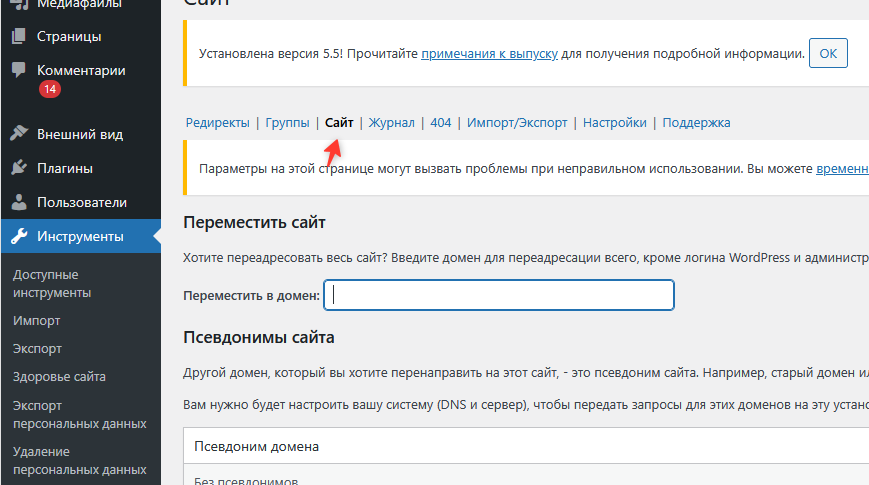Open Доступные инструменты submenu item
Screen dimensions: 869x485
pyautogui.click(x=52, y=283)
